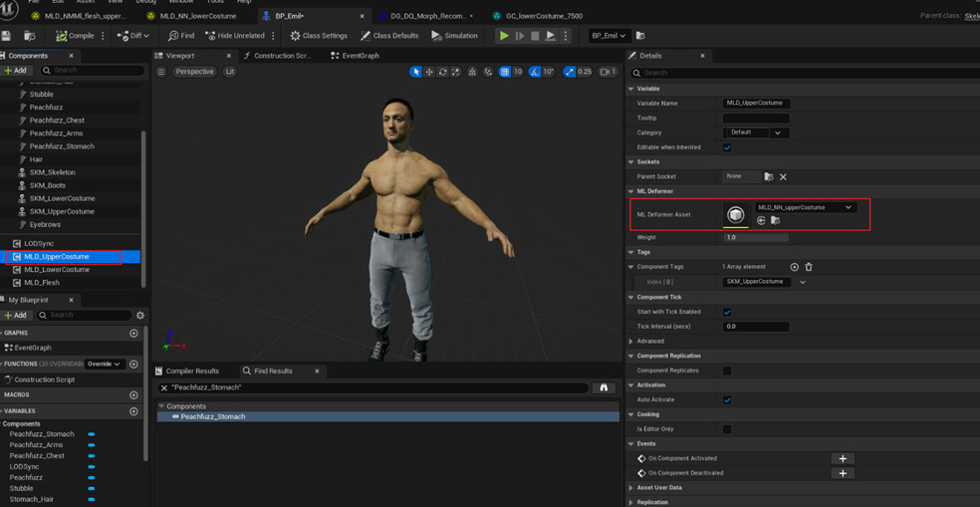Add a new component with the Add button
The image size is (980, 507).
pyautogui.click(x=16, y=70)
